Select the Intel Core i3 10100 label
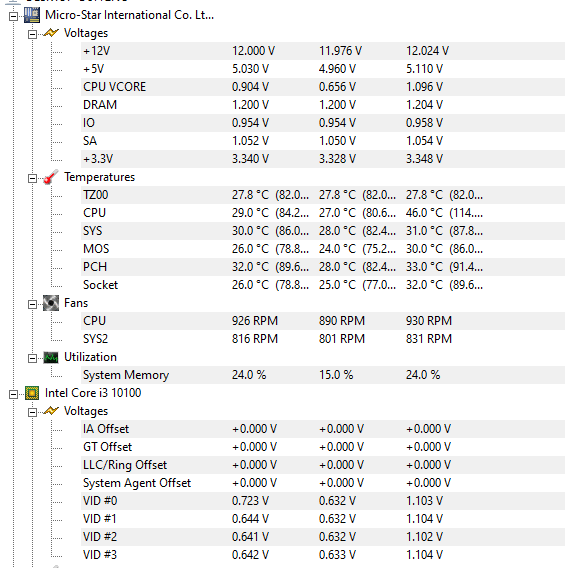565x568 pixels. (x=93, y=393)
